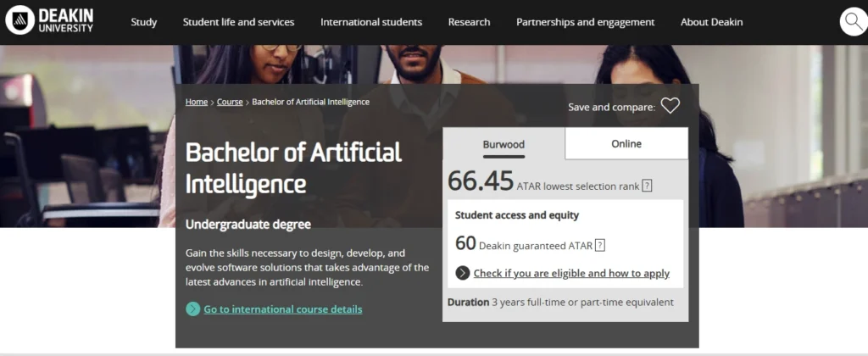Click teal arrow icon beside international details
The height and width of the screenshot is (356, 868).
(193, 309)
